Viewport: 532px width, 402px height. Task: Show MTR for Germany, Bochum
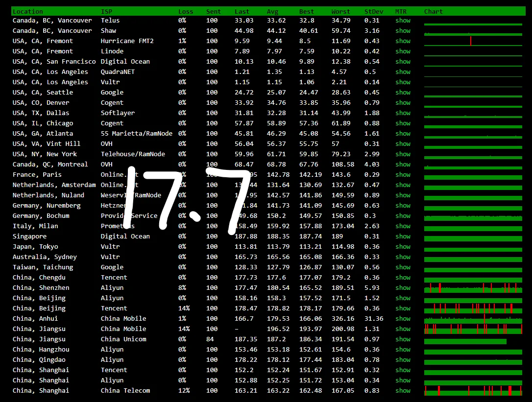(403, 215)
